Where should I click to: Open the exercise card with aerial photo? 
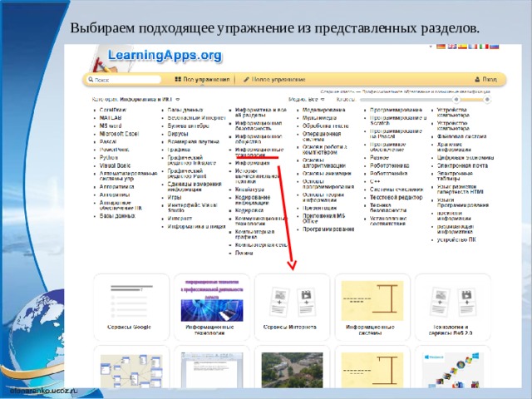(x=292, y=368)
